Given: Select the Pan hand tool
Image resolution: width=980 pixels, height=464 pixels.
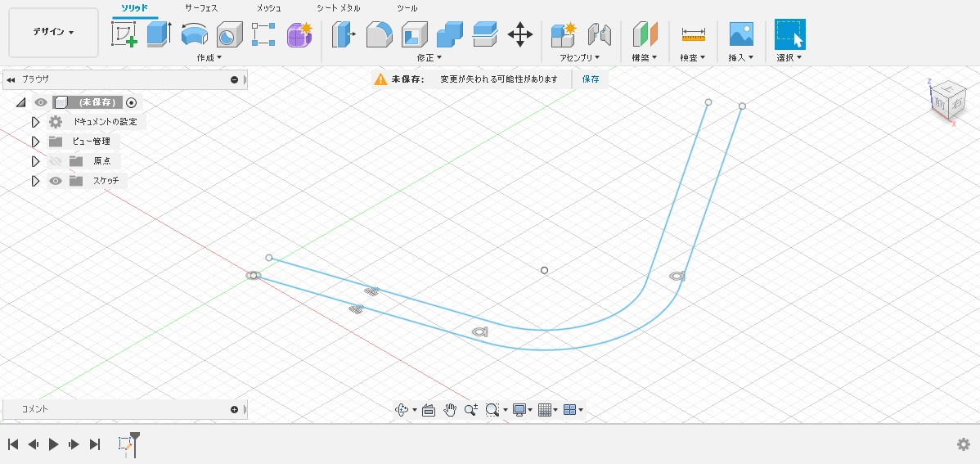Looking at the screenshot, I should pos(450,410).
